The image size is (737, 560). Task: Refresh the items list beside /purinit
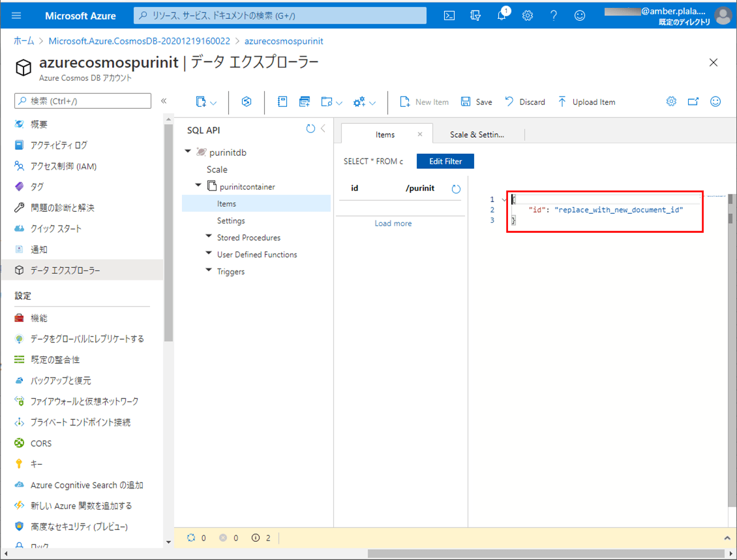point(456,189)
